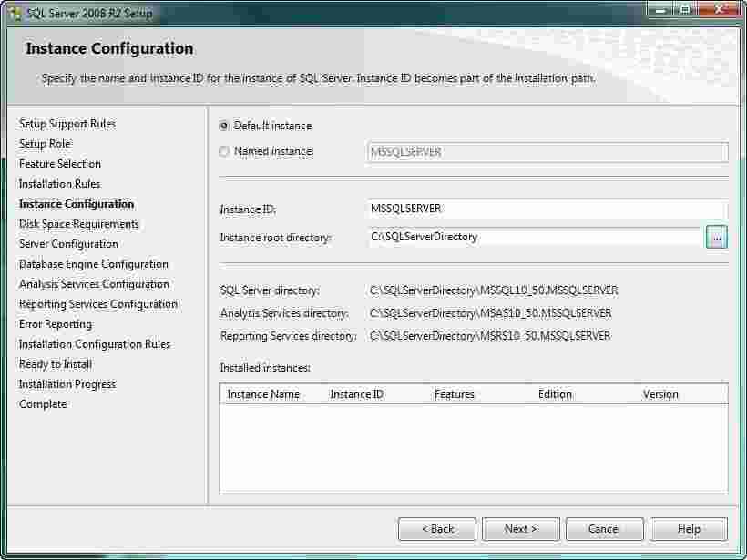Select the Named instance radio button
This screenshot has width=747, height=560.
pyautogui.click(x=224, y=151)
